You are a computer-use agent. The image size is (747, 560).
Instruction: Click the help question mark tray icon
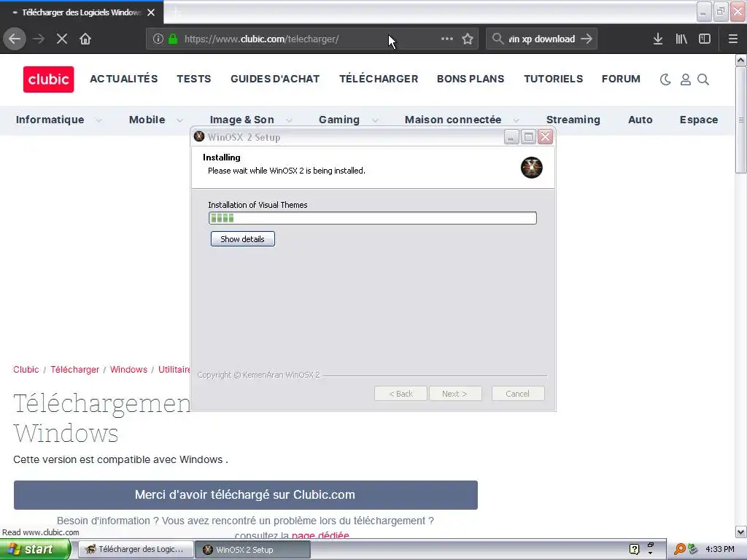coord(634,549)
